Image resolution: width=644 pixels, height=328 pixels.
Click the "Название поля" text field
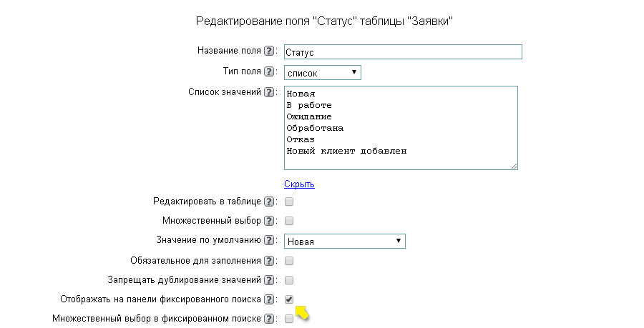click(403, 52)
